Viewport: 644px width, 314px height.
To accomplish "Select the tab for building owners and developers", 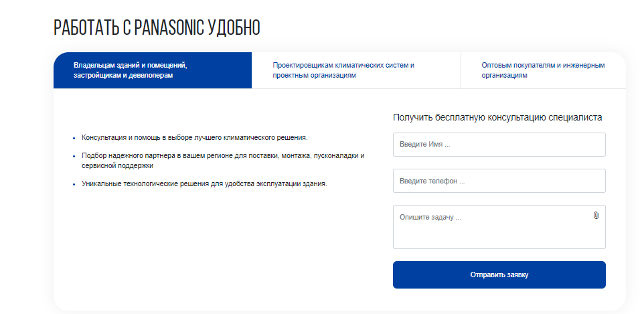I will coord(153,70).
